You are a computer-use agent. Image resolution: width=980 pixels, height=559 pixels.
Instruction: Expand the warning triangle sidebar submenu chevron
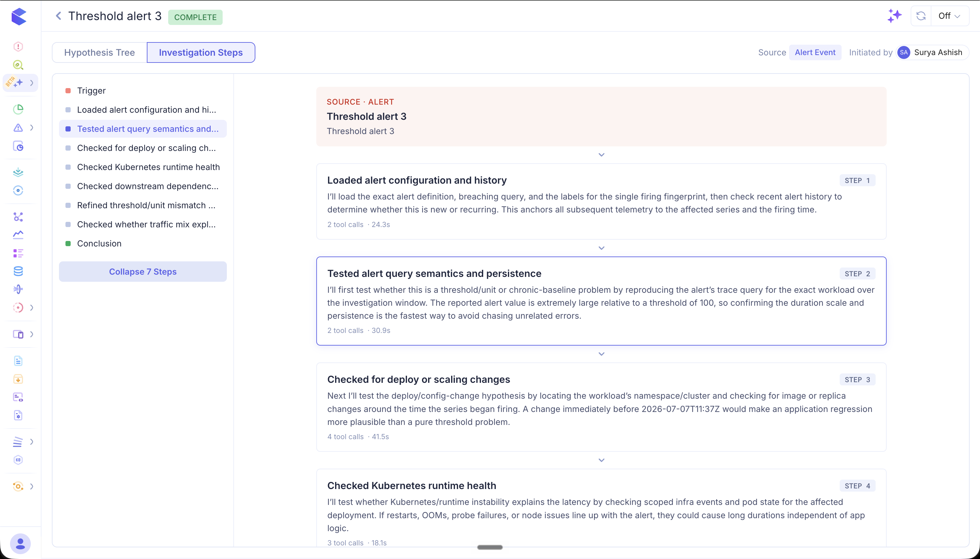(x=31, y=128)
